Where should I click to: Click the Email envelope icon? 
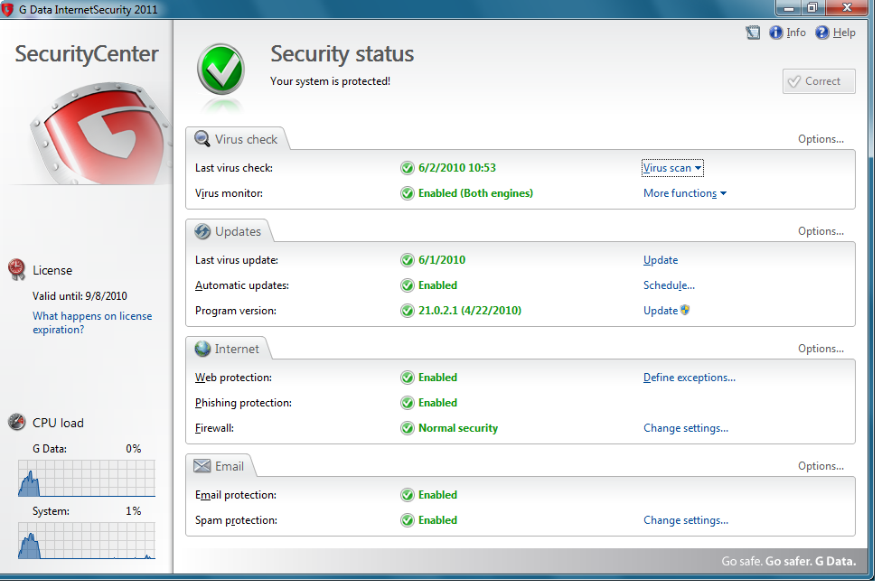(202, 466)
